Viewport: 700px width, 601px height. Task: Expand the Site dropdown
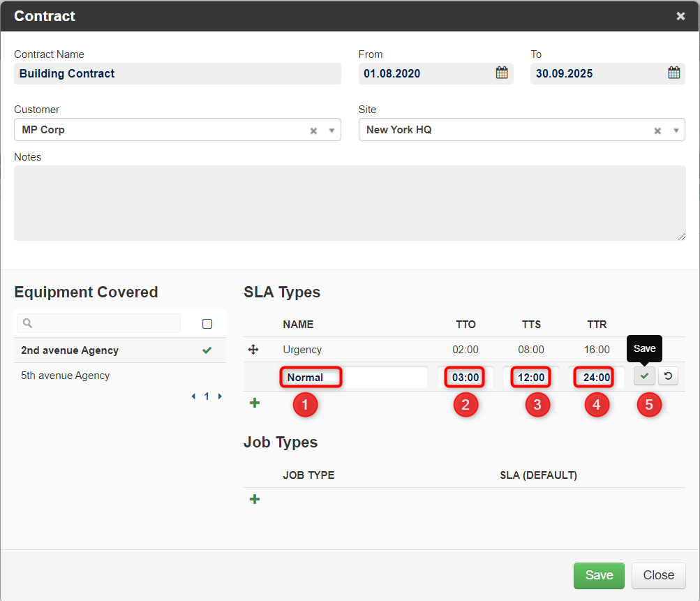(676, 131)
